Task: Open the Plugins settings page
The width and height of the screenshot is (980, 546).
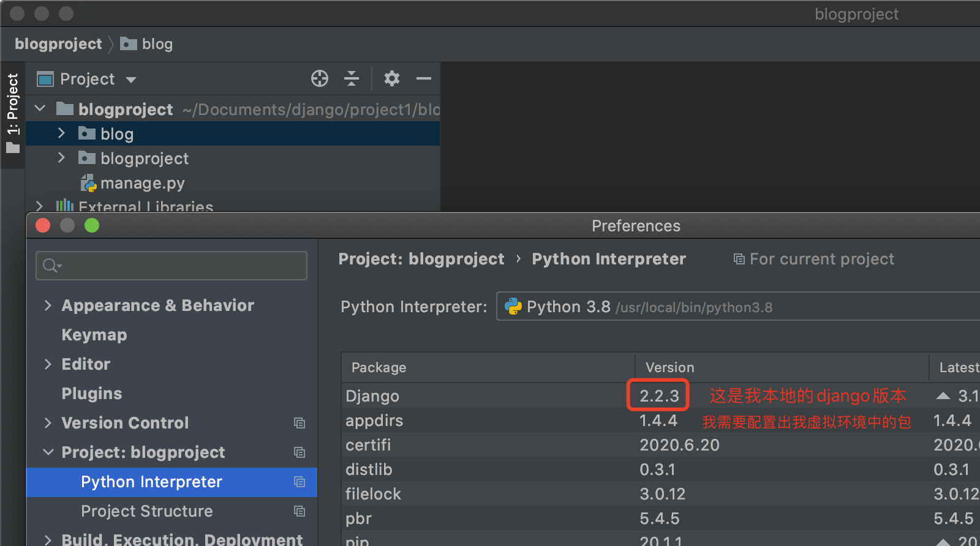Action: 92,394
